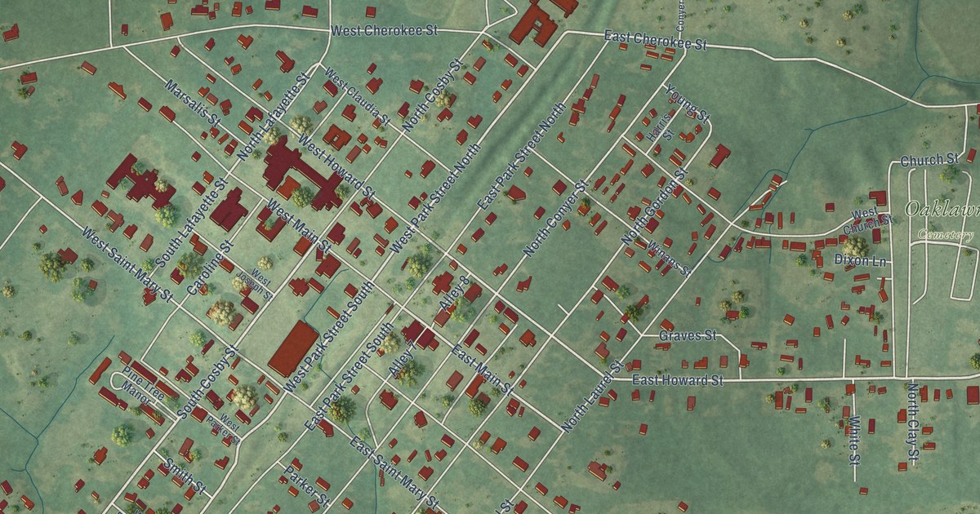Select the Marsalis St street label
Image resolution: width=980 pixels, height=514 pixels.
tap(194, 102)
